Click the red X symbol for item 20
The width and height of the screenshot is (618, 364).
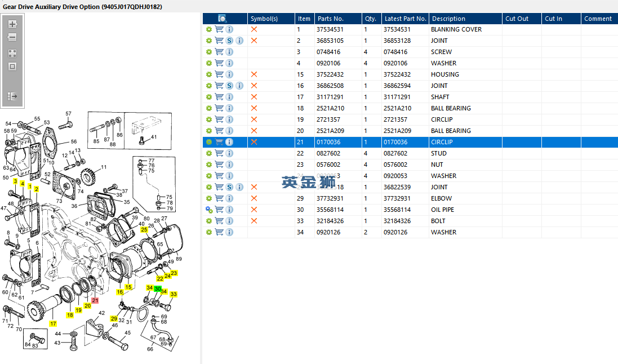pyautogui.click(x=254, y=131)
